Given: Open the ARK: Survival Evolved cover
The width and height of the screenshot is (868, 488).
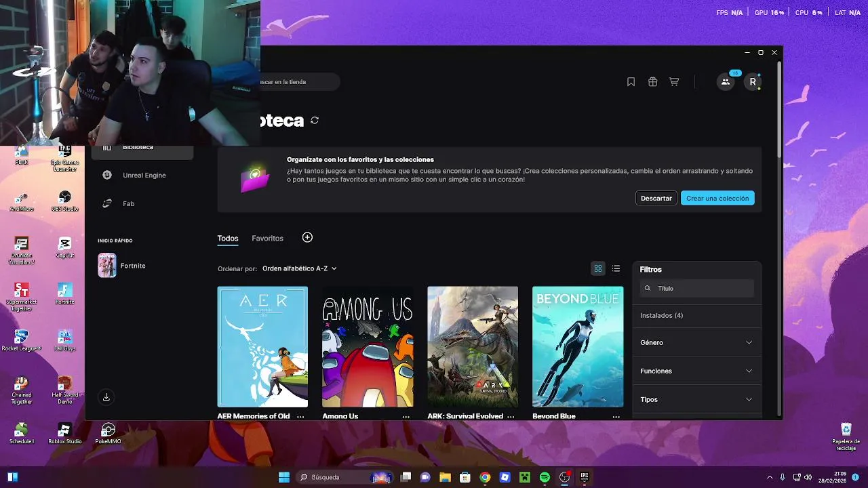Looking at the screenshot, I should click(473, 346).
